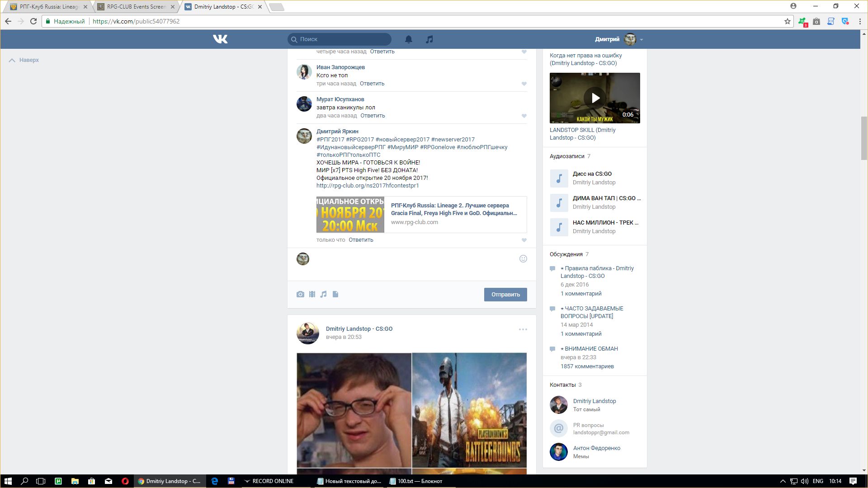The image size is (868, 488).
Task: Select the Dmitriy Landstop CS:GO tab
Action: (223, 7)
